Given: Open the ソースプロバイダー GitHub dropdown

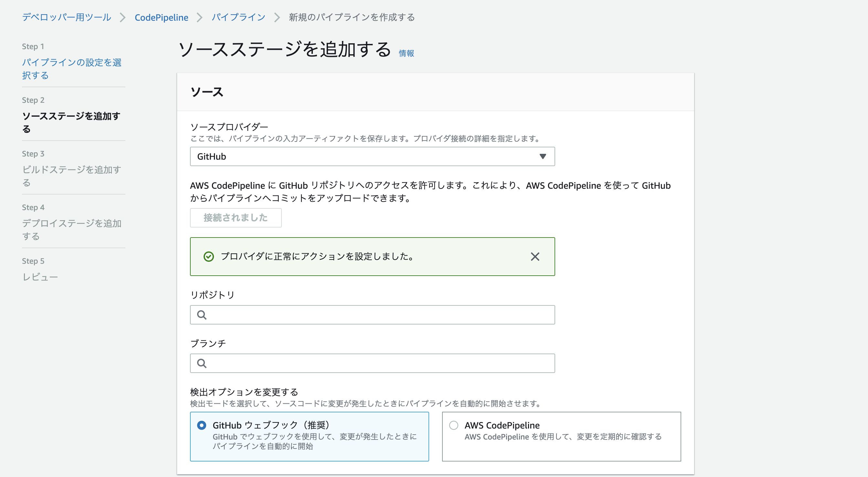Looking at the screenshot, I should pos(372,156).
